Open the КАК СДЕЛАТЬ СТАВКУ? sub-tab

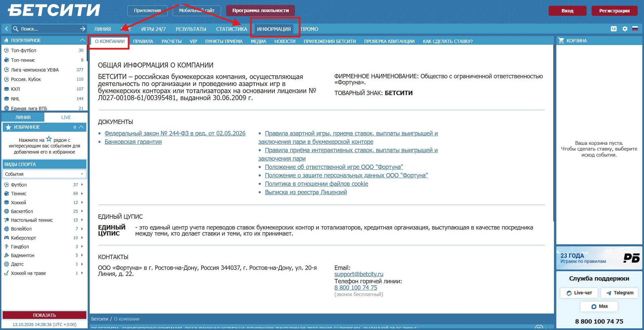447,41
